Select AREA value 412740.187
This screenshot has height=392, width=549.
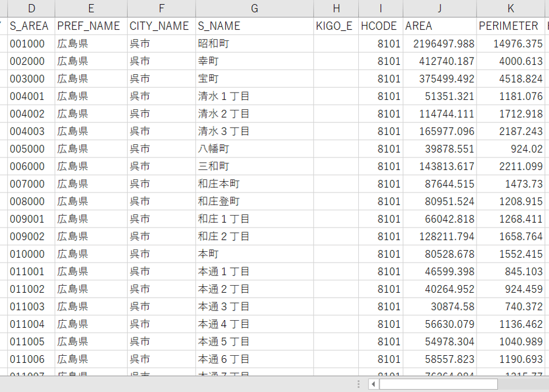(440, 61)
